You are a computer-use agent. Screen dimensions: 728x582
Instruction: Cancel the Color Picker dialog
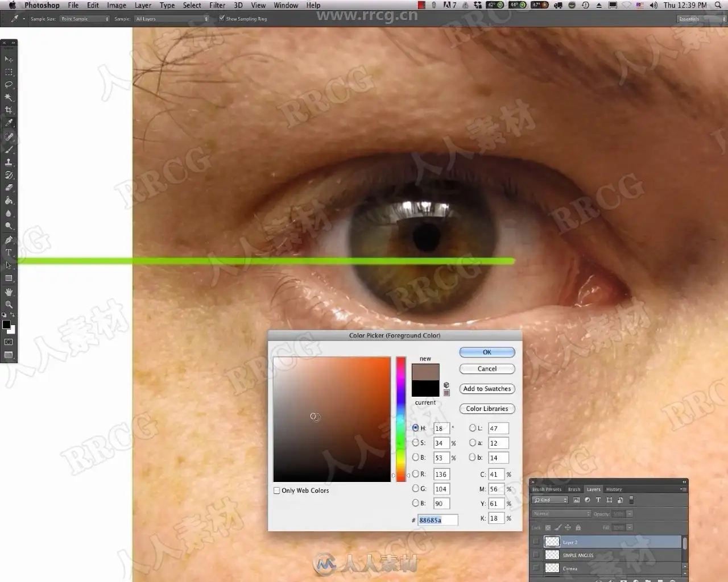pos(487,369)
